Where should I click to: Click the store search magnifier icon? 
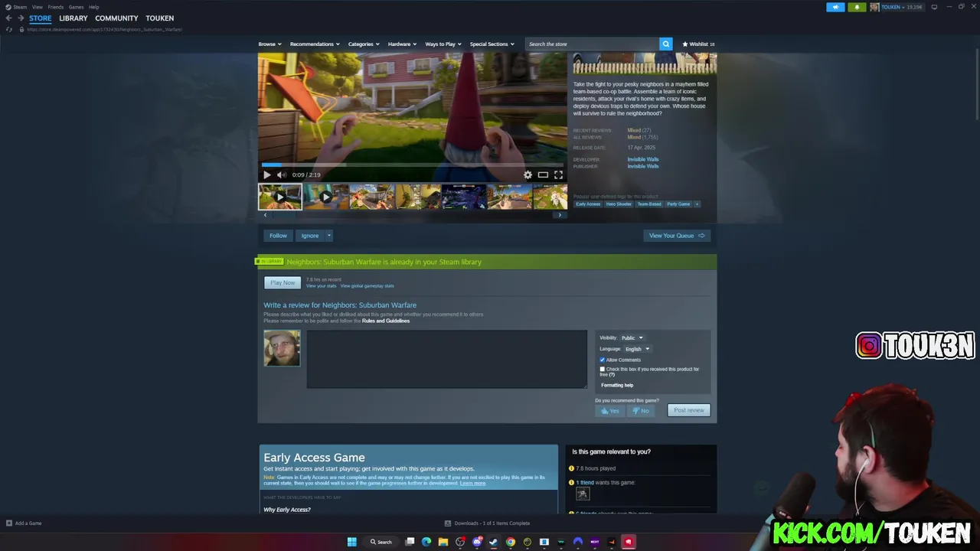(x=665, y=44)
